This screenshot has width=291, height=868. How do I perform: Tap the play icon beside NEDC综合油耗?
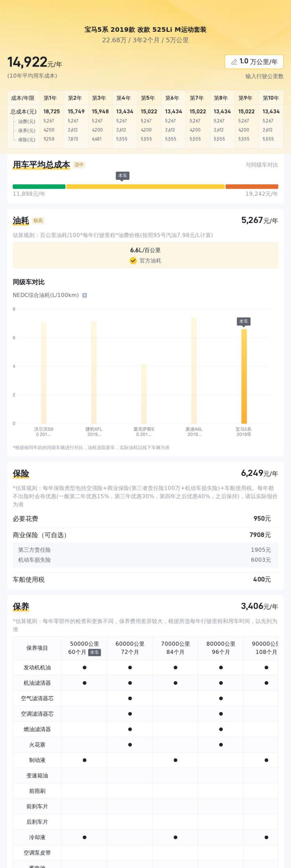tap(84, 296)
